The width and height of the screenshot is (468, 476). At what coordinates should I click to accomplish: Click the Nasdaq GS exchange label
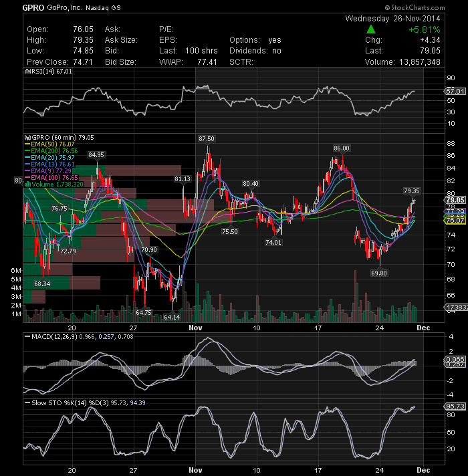(103, 8)
